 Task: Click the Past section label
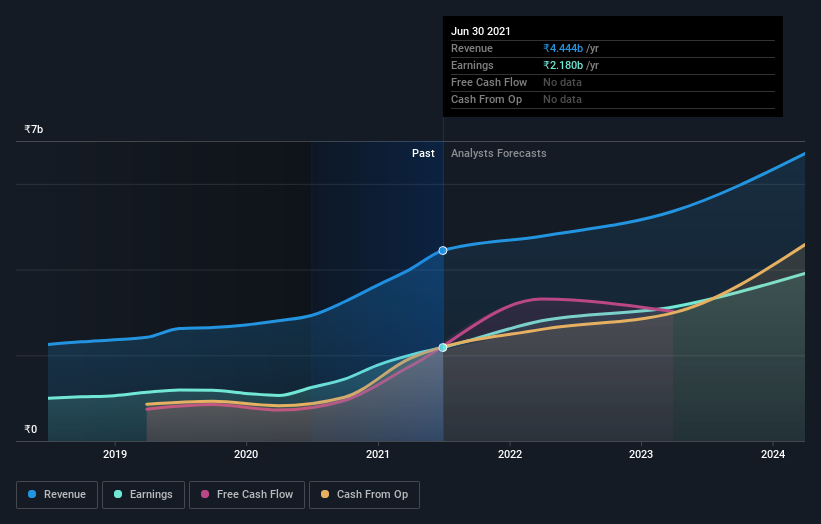(x=423, y=153)
